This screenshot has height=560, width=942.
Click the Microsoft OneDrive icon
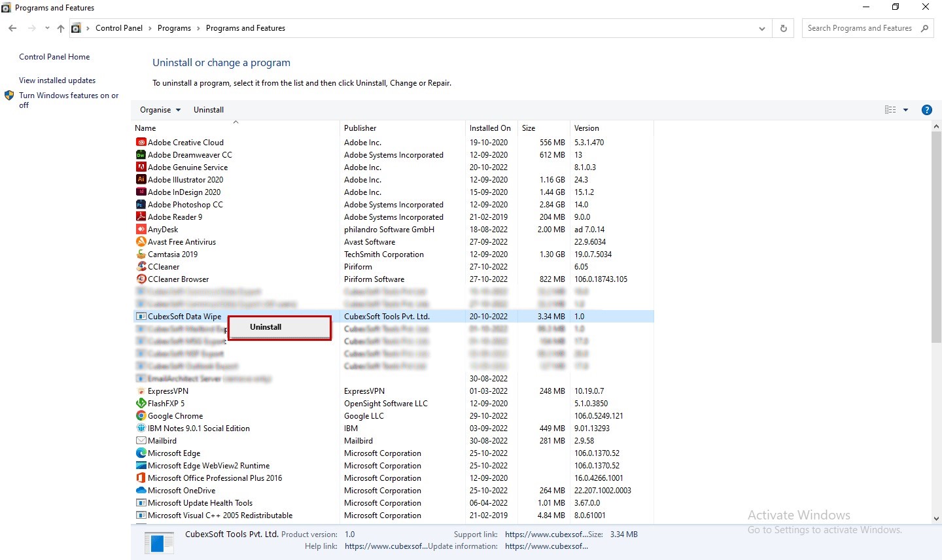(x=141, y=490)
